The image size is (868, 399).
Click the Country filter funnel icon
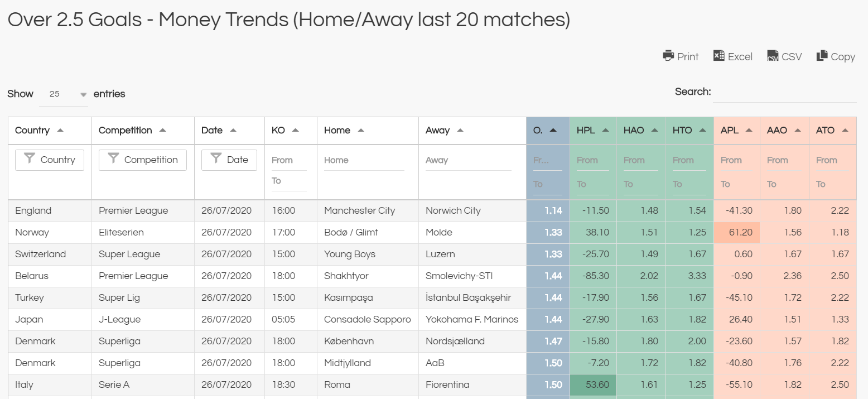(29, 159)
